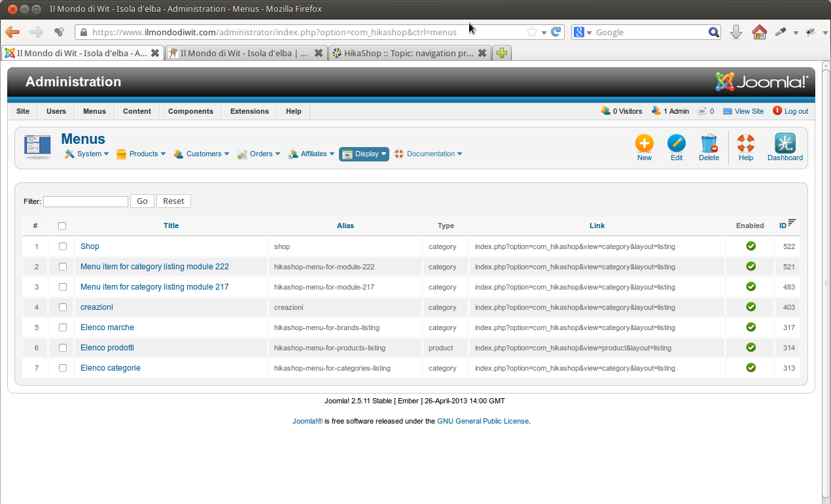Click the View Site link
The width and height of the screenshot is (831, 504).
click(743, 111)
